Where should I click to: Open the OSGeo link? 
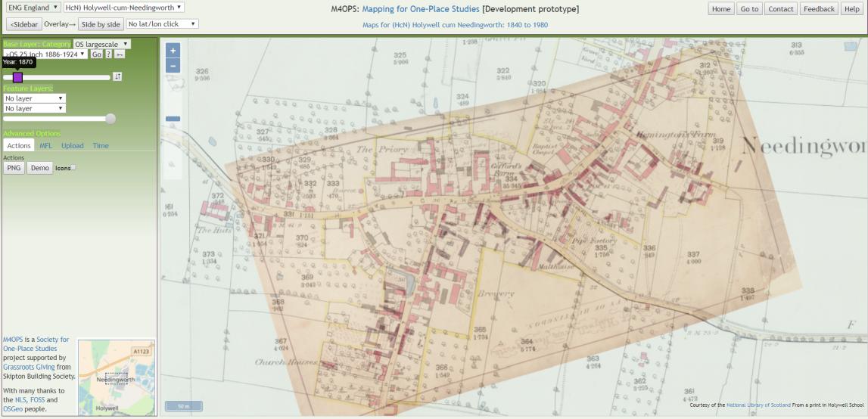click(12, 409)
